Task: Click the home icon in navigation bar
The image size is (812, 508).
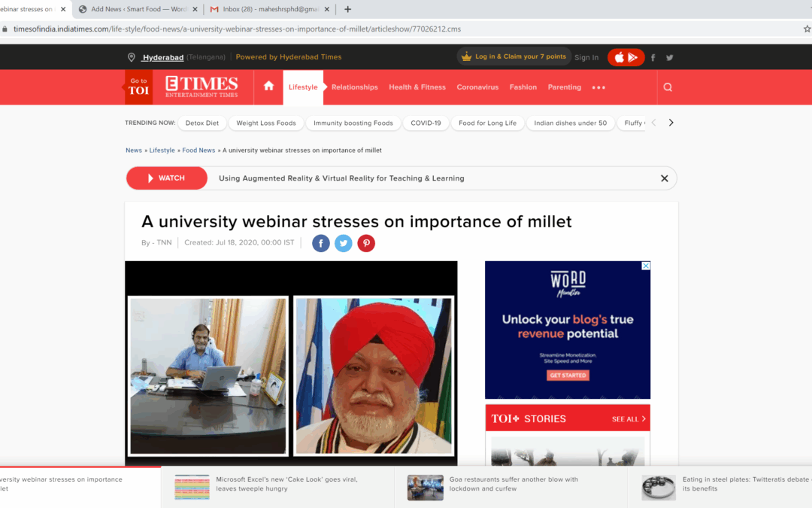Action: [268, 87]
